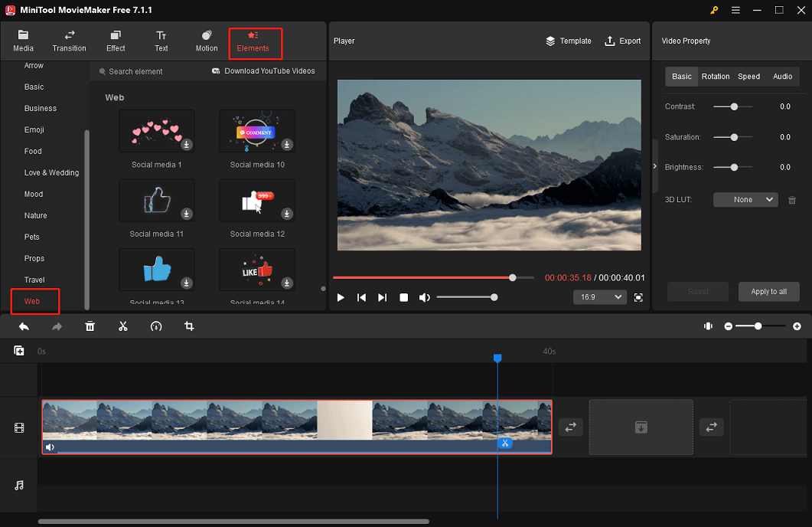Collapse the Video Property panel via the chevron
Image resolution: width=812 pixels, height=527 pixels.
coord(654,165)
